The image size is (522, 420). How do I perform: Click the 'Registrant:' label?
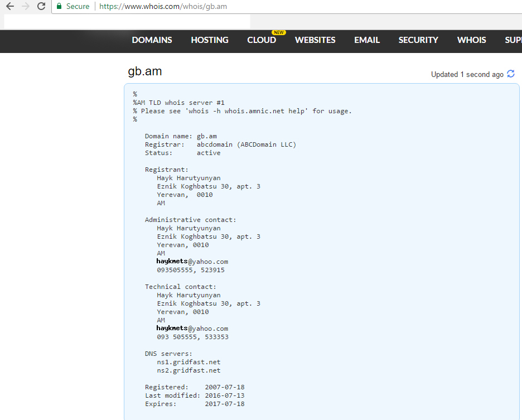(166, 170)
